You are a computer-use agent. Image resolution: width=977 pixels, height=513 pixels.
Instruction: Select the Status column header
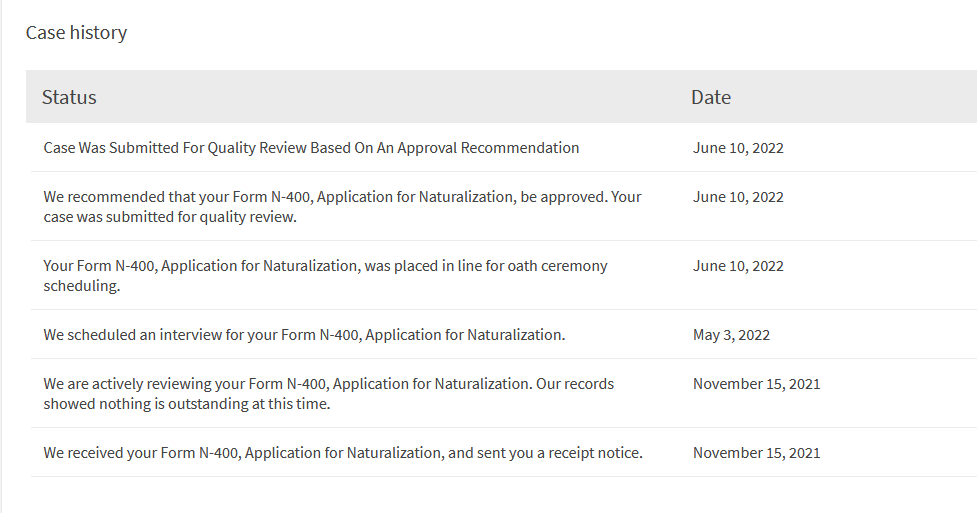click(69, 97)
